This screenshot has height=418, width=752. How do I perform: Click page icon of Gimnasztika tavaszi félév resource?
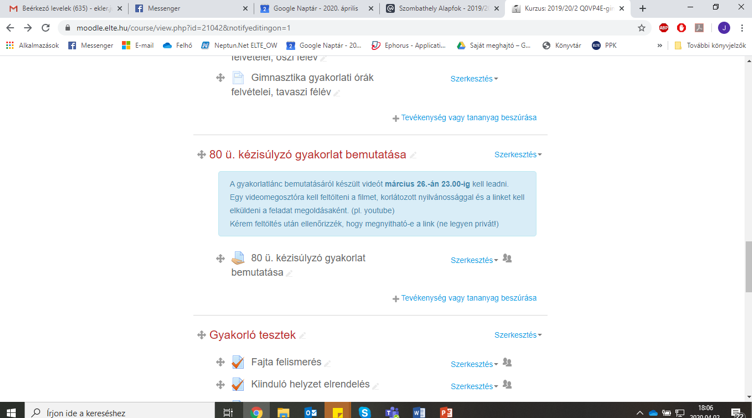pyautogui.click(x=238, y=78)
